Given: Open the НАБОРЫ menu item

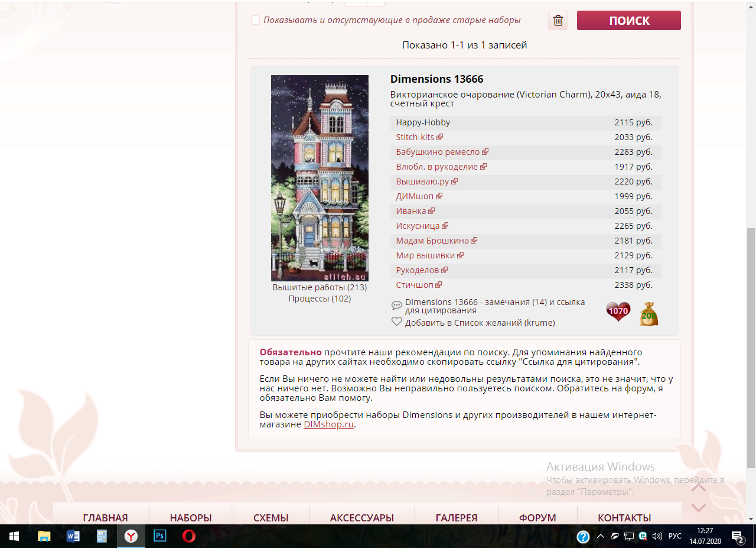Looking at the screenshot, I should [191, 518].
